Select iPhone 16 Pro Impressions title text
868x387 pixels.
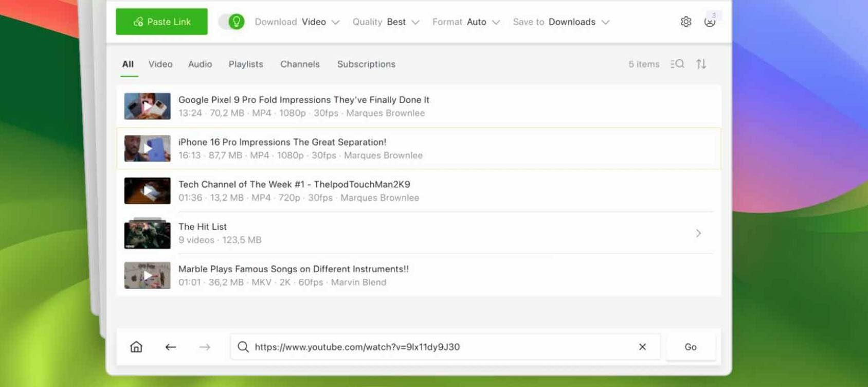pos(282,142)
